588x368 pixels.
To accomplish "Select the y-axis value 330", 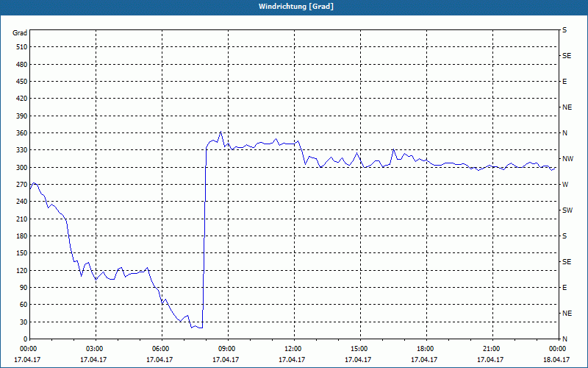I will click(22, 150).
